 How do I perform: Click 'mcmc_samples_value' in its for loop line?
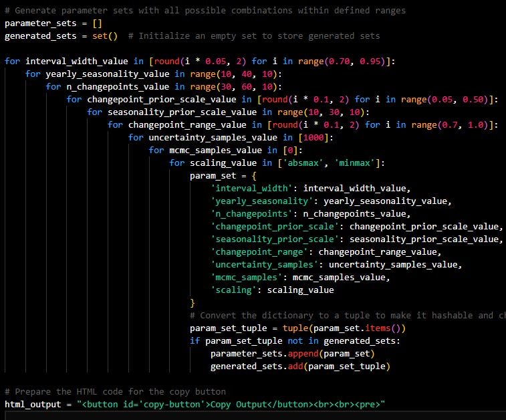(215, 150)
